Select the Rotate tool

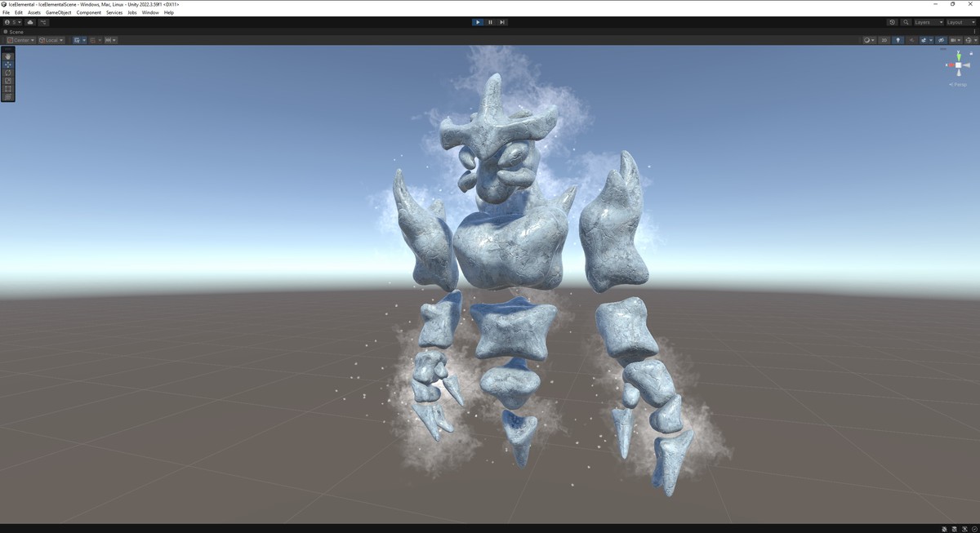click(8, 73)
